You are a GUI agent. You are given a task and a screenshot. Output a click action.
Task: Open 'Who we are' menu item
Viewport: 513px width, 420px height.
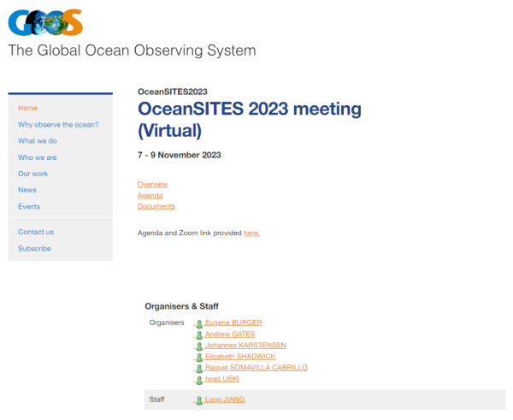38,157
